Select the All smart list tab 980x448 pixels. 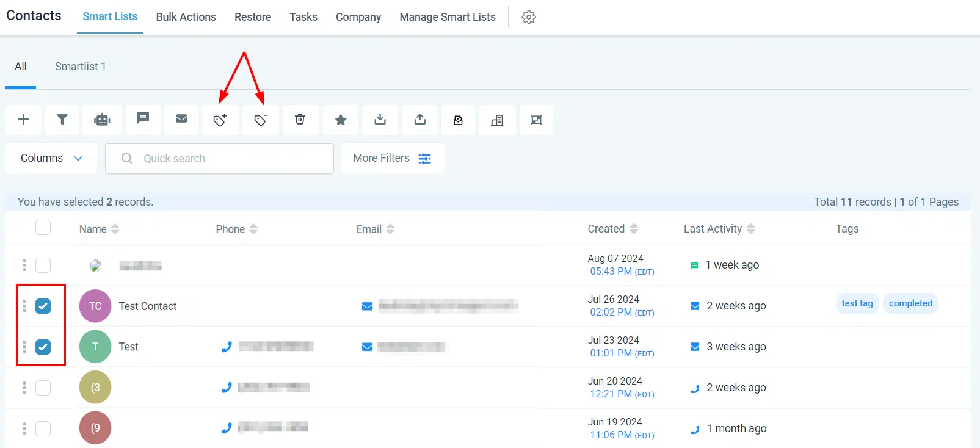tap(21, 67)
